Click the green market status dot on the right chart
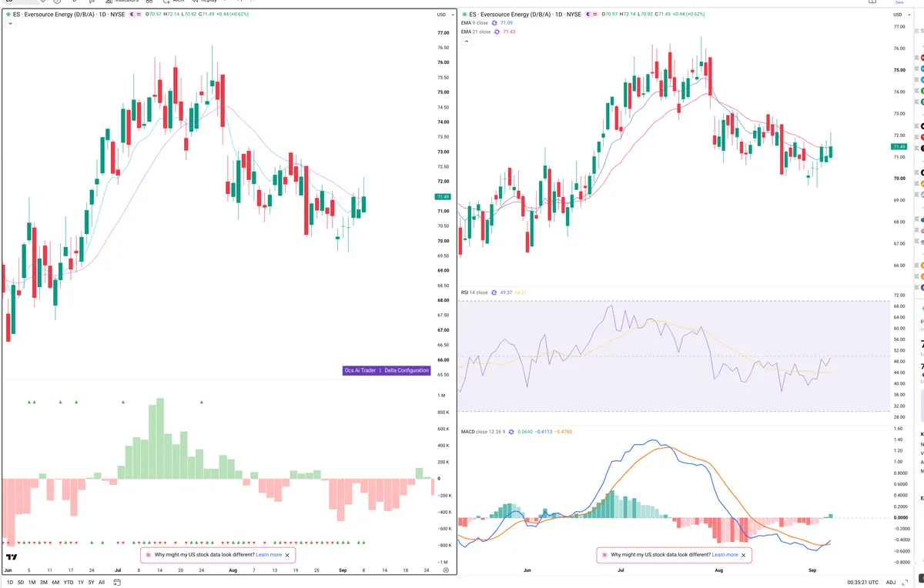The height and width of the screenshot is (588, 924). click(x=464, y=15)
